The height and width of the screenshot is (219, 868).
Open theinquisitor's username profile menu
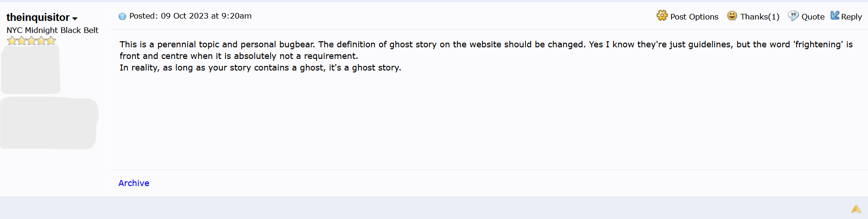pyautogui.click(x=38, y=18)
